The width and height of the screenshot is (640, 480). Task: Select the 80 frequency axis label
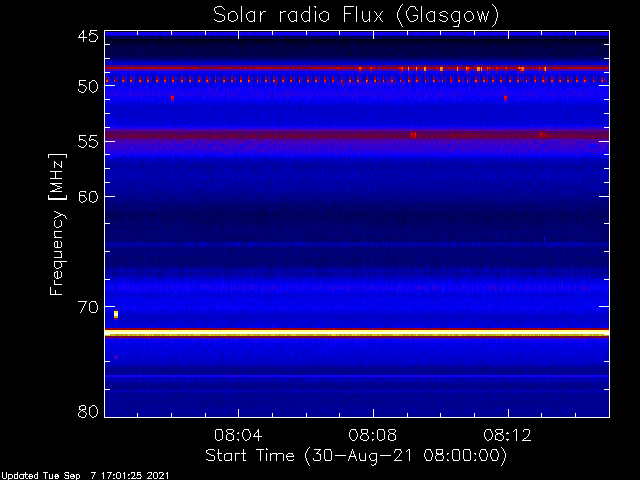coord(88,411)
